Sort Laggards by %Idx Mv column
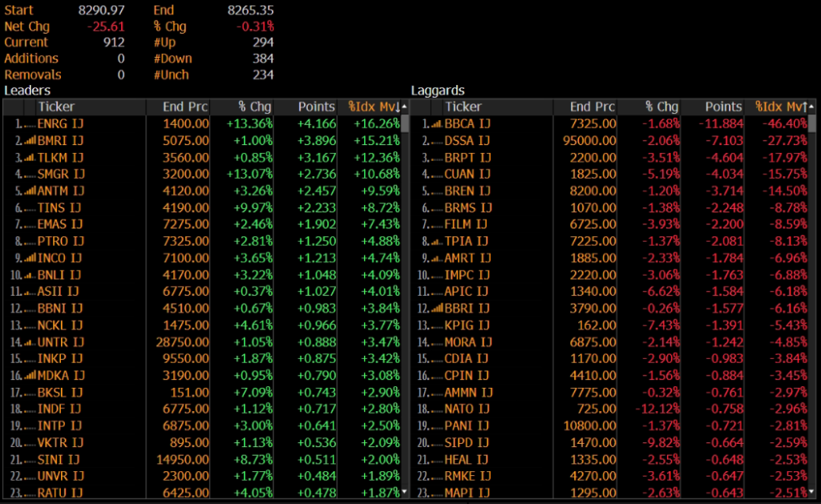Viewport: 821px width, 504px height. coord(779,107)
